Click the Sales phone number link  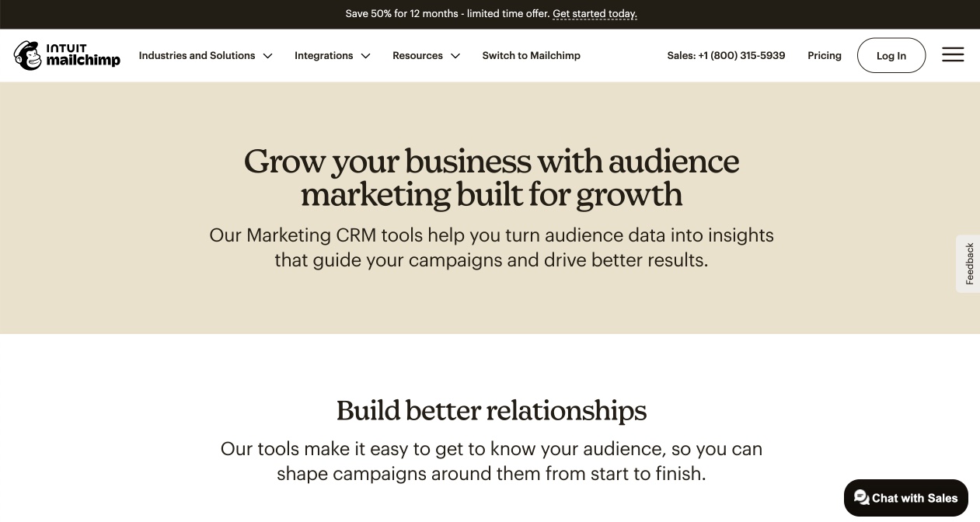pos(726,55)
